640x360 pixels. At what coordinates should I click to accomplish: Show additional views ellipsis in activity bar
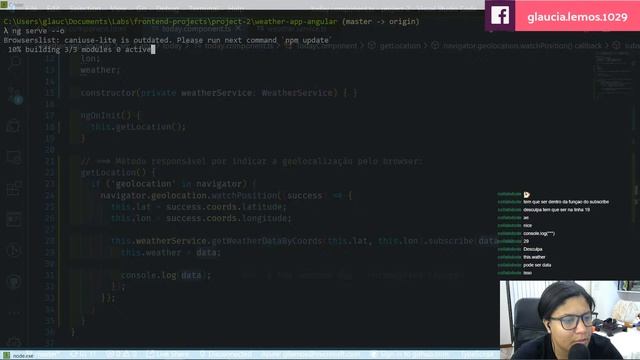pos(14,313)
